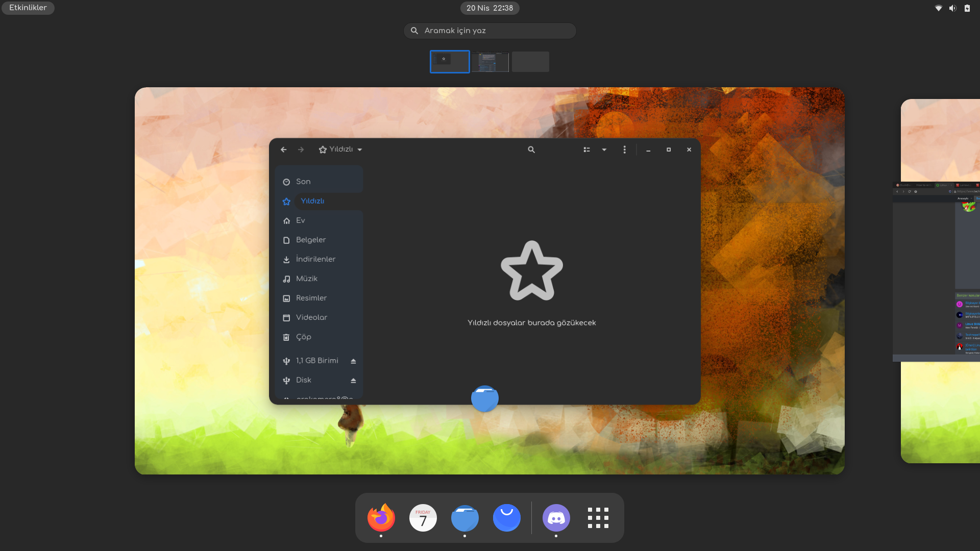Select İndirilenler in the sidebar
Screen dimensions: 980x551
[x=315, y=259]
